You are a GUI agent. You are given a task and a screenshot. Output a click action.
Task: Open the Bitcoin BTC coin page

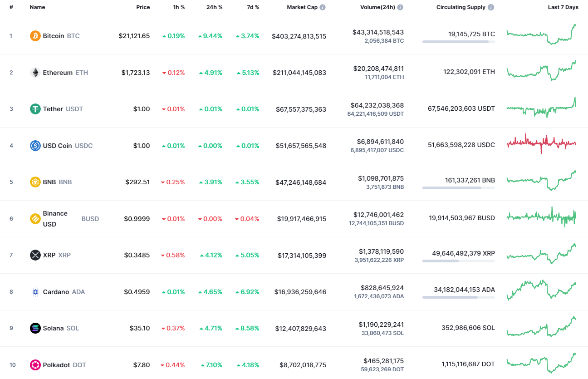point(54,35)
